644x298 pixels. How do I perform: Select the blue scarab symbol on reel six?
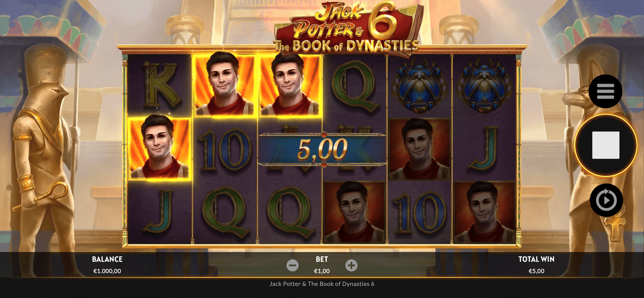484,86
